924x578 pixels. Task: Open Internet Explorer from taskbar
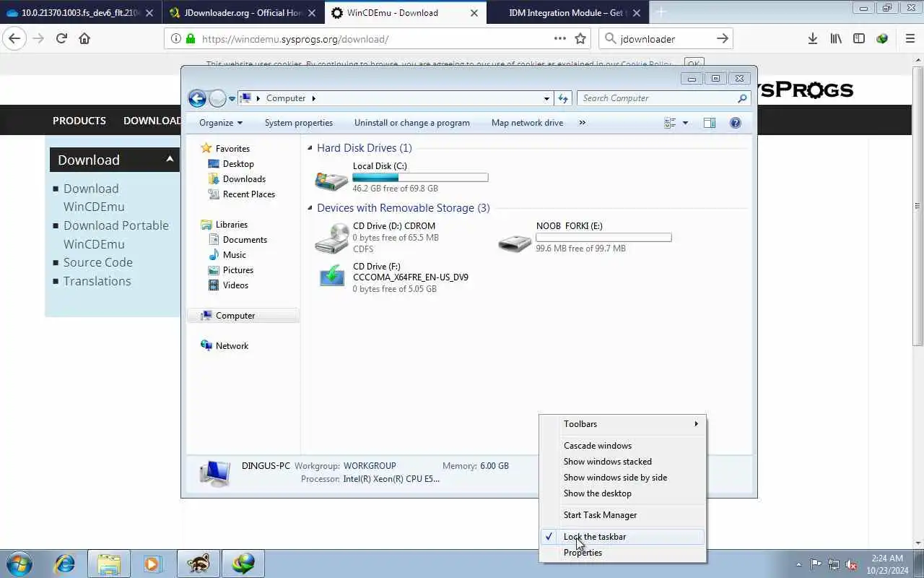(x=64, y=564)
